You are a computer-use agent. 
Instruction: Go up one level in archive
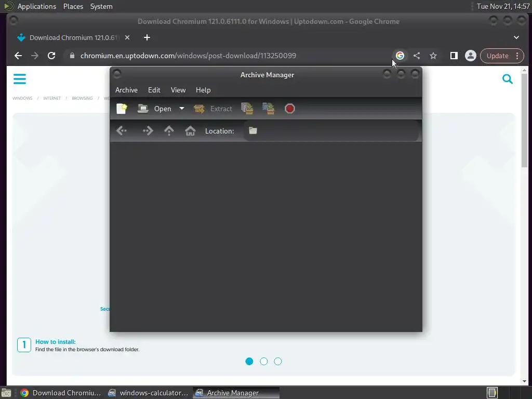[169, 131]
